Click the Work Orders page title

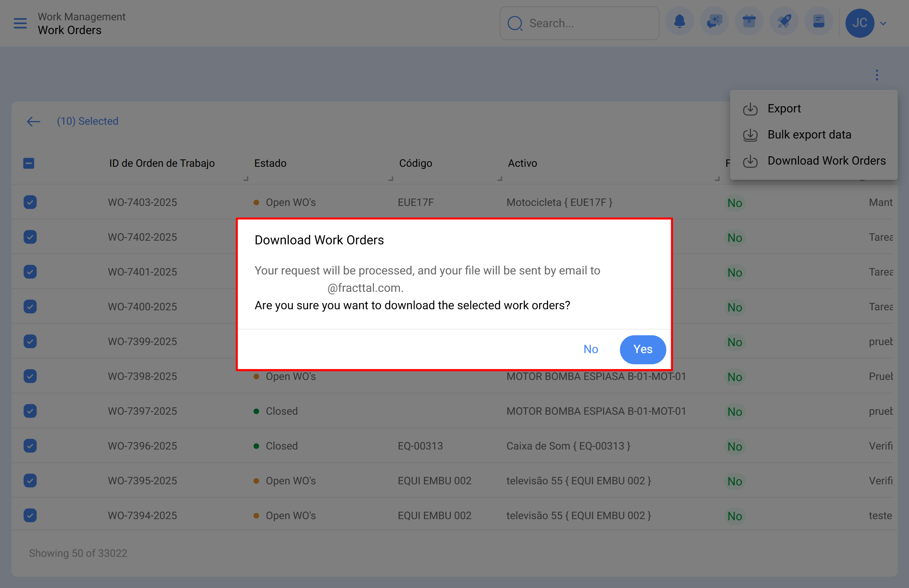(x=70, y=30)
